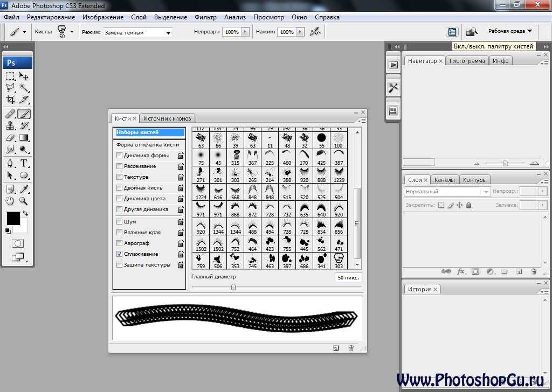Expand the Непрозр. opacity arrow in options bar

pos(245,32)
